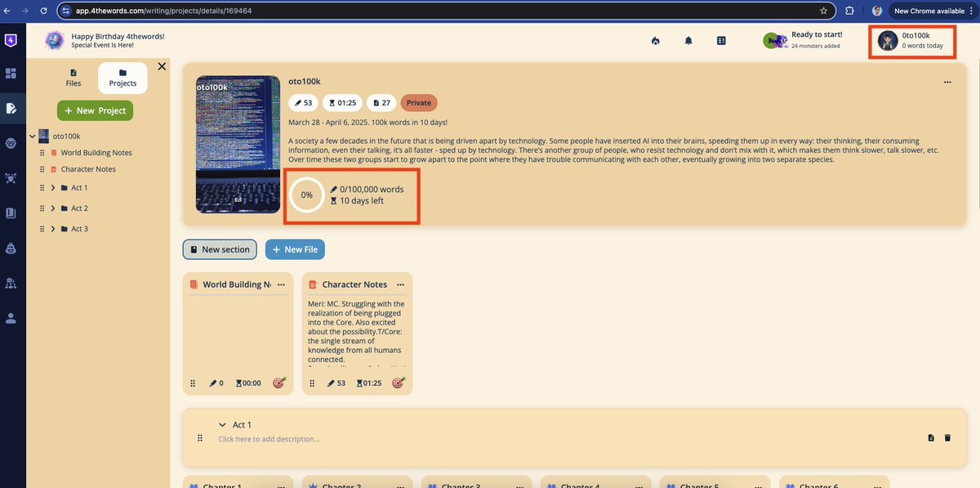
Task: Click target goal icon on World Building card
Action: click(x=279, y=383)
